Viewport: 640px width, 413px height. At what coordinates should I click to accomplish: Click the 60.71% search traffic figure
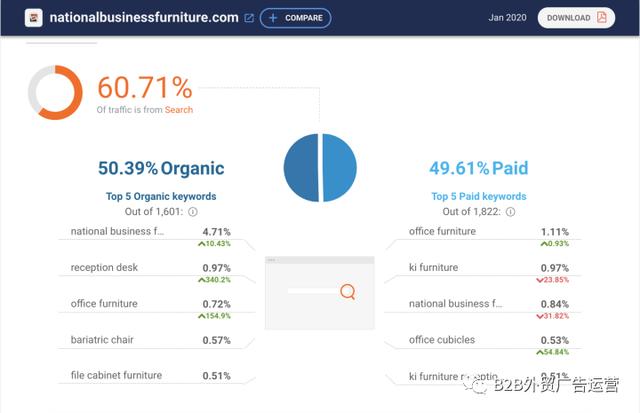click(x=144, y=87)
